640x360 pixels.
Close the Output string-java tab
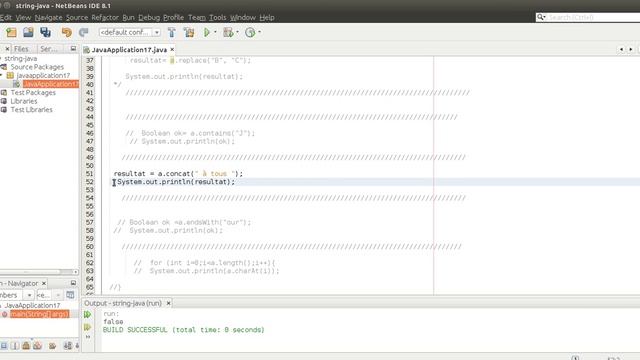click(168, 303)
